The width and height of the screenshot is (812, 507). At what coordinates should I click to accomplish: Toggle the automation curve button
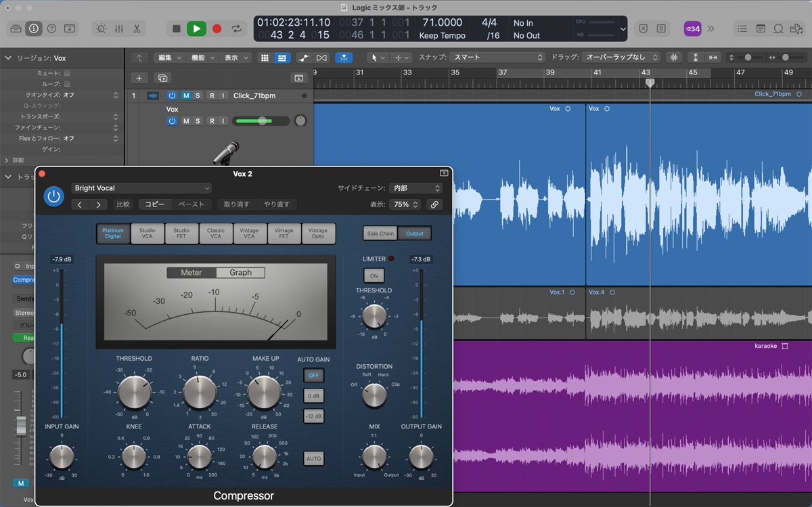click(x=304, y=58)
